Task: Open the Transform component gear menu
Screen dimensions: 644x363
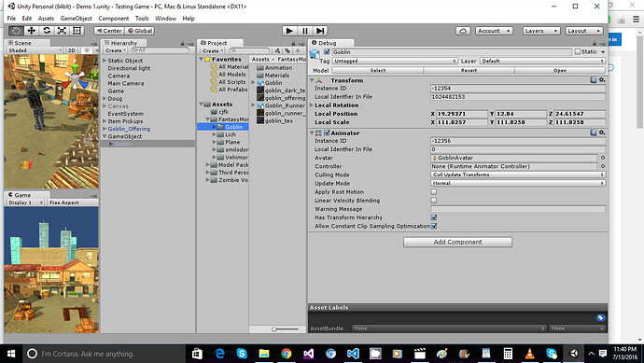Action: click(x=602, y=80)
